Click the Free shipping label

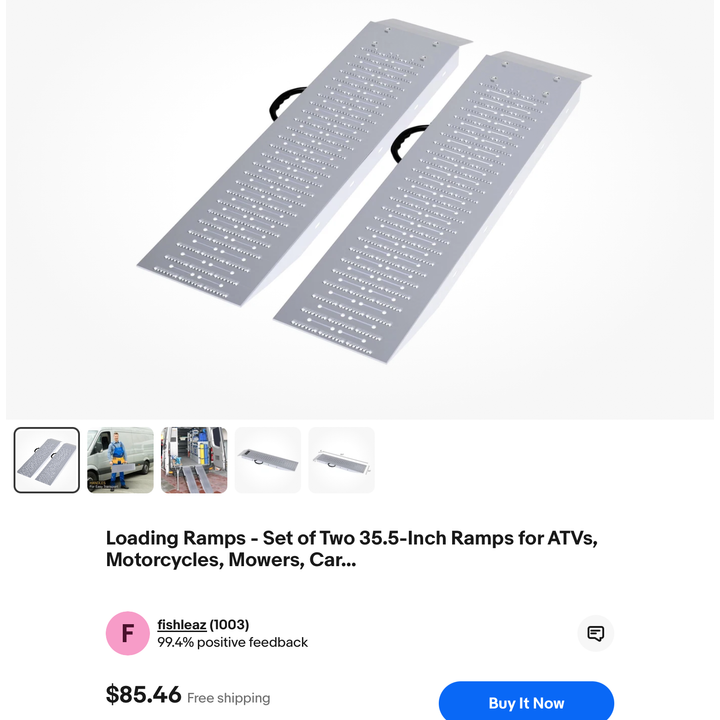tap(229, 698)
